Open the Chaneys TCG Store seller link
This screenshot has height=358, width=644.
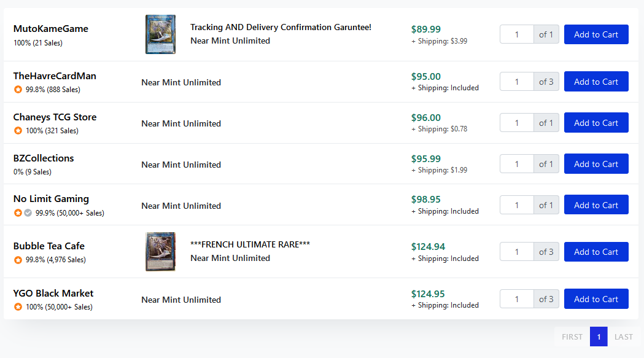pos(55,117)
